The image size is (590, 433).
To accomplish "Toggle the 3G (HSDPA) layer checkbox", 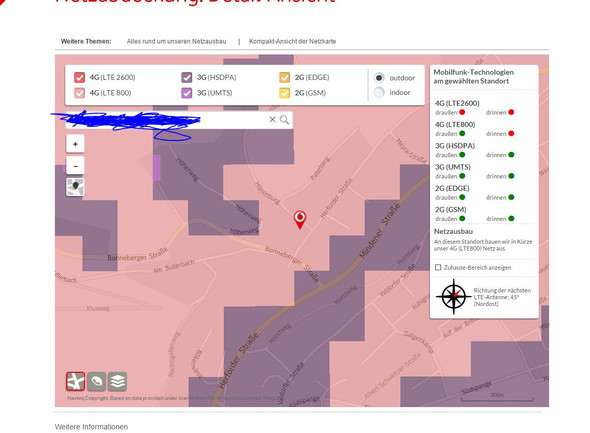I will (187, 77).
